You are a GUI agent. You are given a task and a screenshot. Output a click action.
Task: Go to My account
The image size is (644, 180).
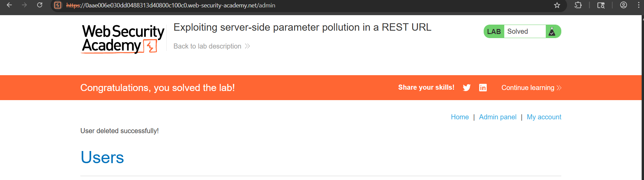(x=544, y=117)
